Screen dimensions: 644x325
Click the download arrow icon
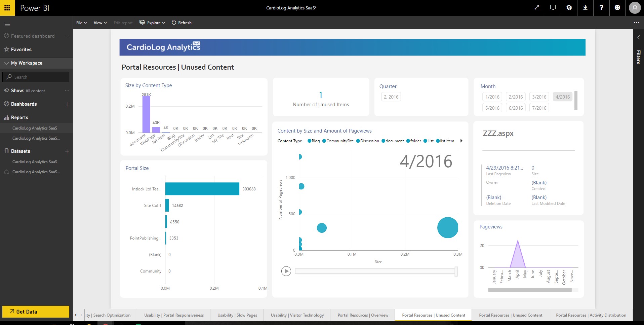[585, 8]
